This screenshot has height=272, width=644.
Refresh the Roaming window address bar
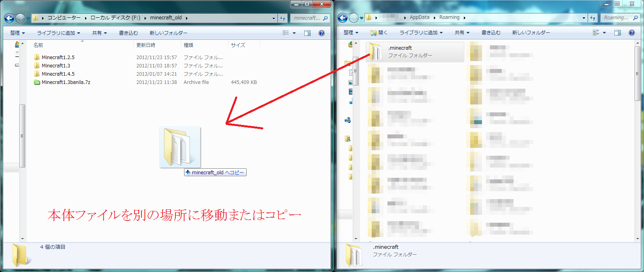tap(593, 18)
